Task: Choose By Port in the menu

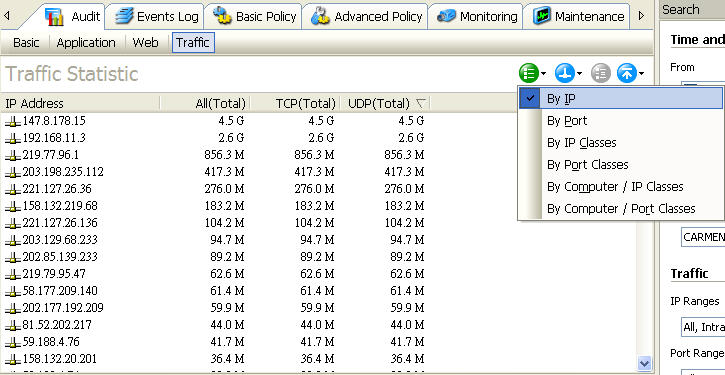Action: point(621,121)
